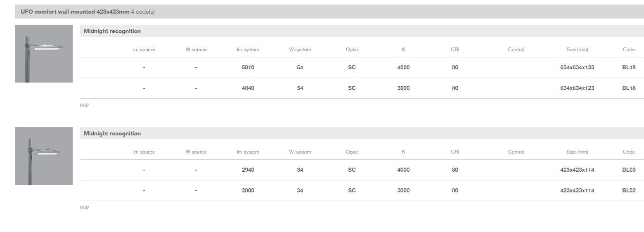
Task: Open the BL19 product code
Action: [x=628, y=67]
